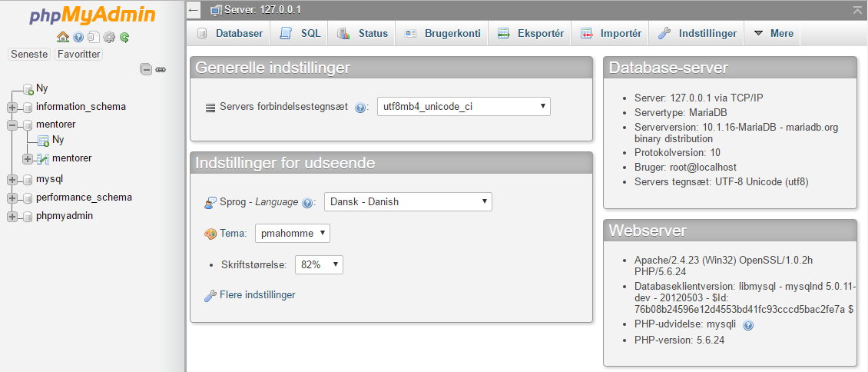868x372 pixels.
Task: Open the phpMyAdmin documentation help icon
Action: click(78, 38)
